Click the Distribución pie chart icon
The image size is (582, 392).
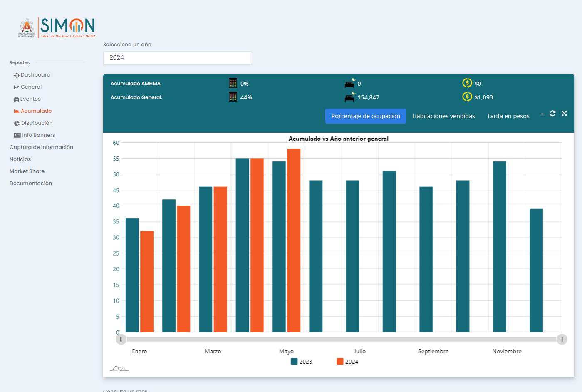(17, 123)
